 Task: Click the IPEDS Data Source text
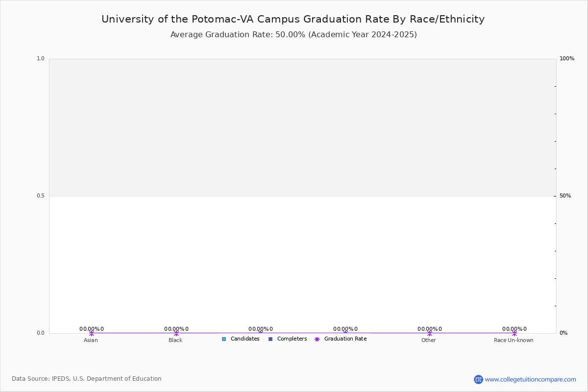pos(87,379)
